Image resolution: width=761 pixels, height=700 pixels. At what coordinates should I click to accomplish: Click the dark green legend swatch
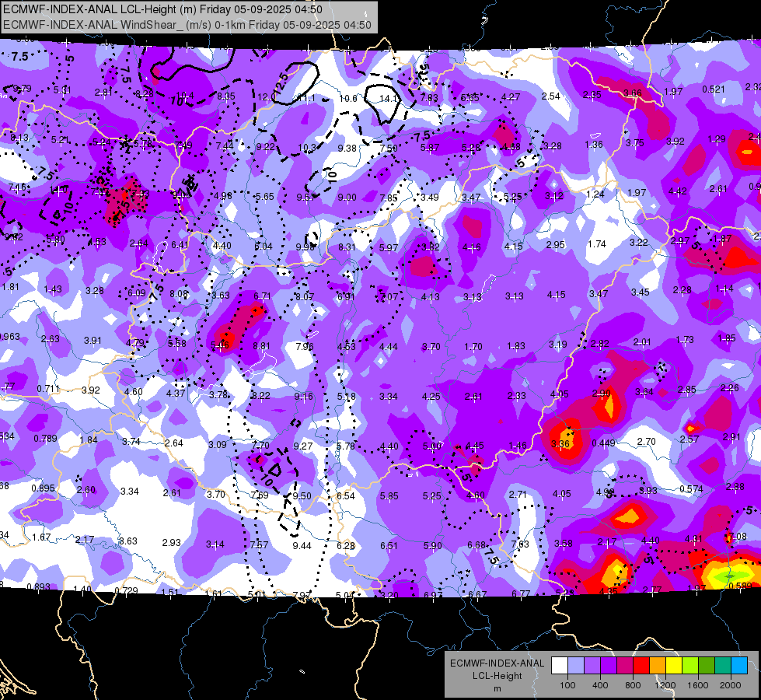[707, 666]
